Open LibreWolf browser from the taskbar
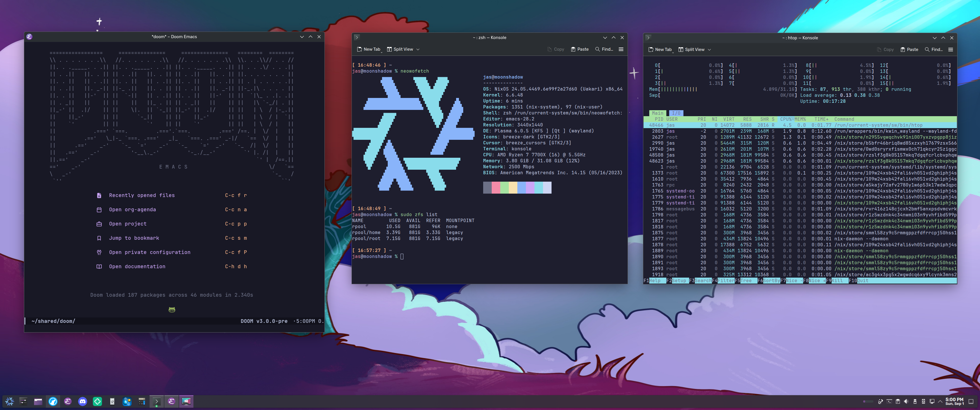 coord(53,401)
